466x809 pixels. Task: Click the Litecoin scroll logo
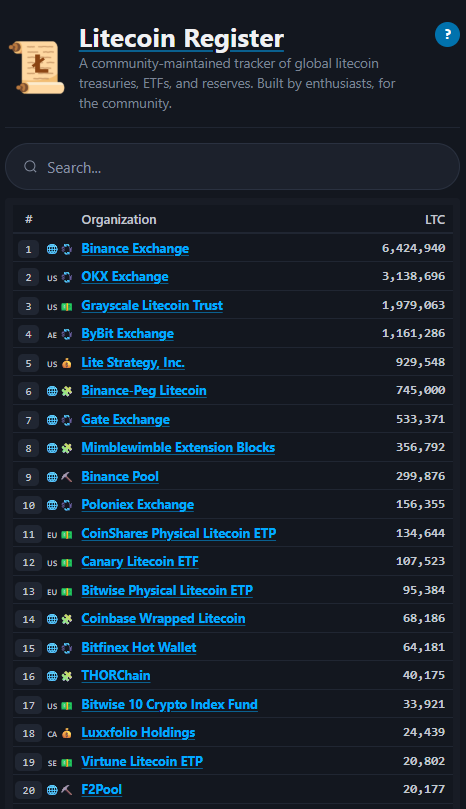click(37, 67)
